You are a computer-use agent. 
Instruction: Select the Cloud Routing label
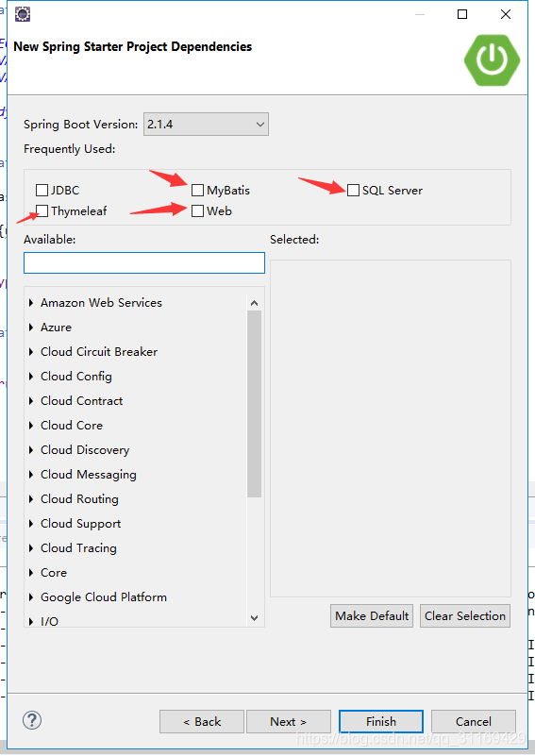[x=79, y=499]
